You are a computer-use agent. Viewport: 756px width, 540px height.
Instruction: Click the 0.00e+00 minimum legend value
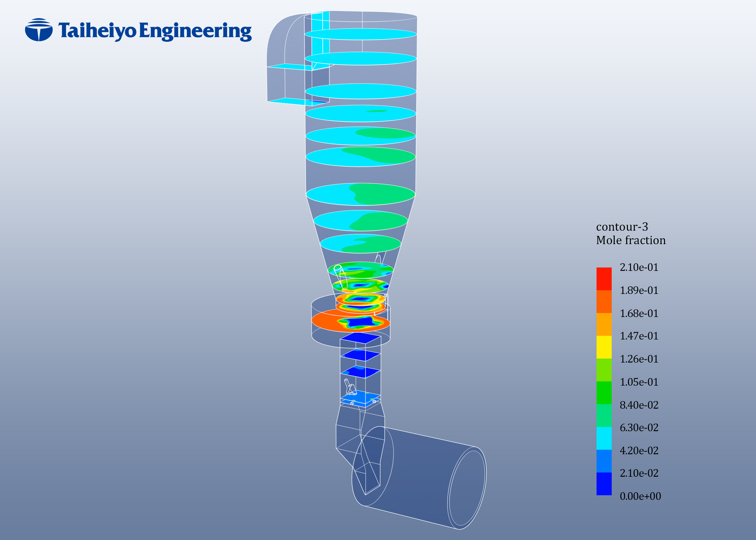[x=640, y=496]
